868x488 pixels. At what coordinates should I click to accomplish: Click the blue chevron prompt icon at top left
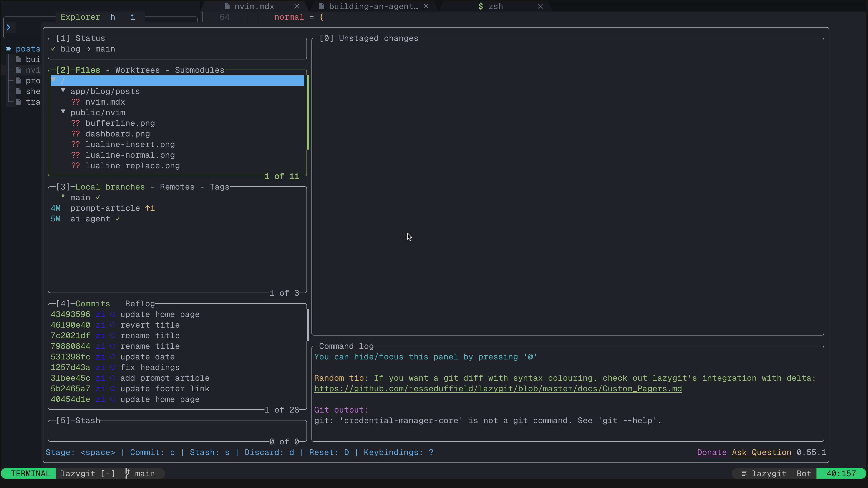8,28
